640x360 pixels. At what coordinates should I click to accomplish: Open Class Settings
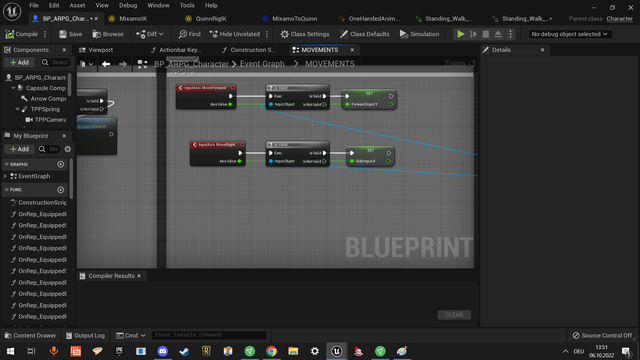pyautogui.click(x=305, y=34)
